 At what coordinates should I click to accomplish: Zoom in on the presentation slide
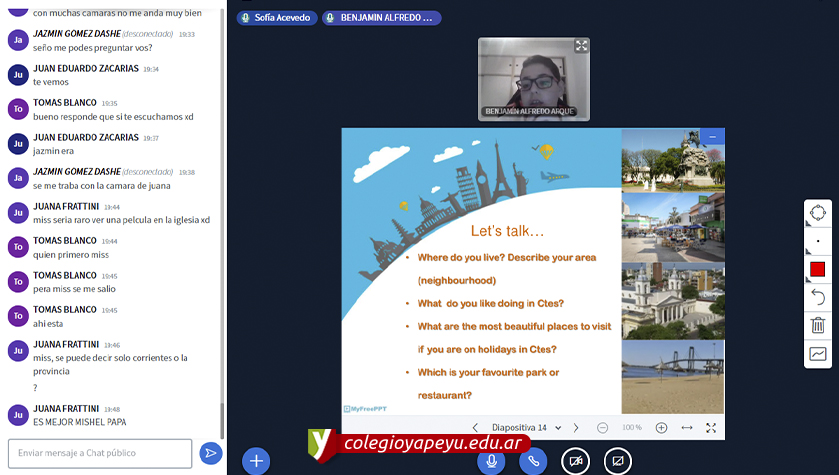(661, 427)
